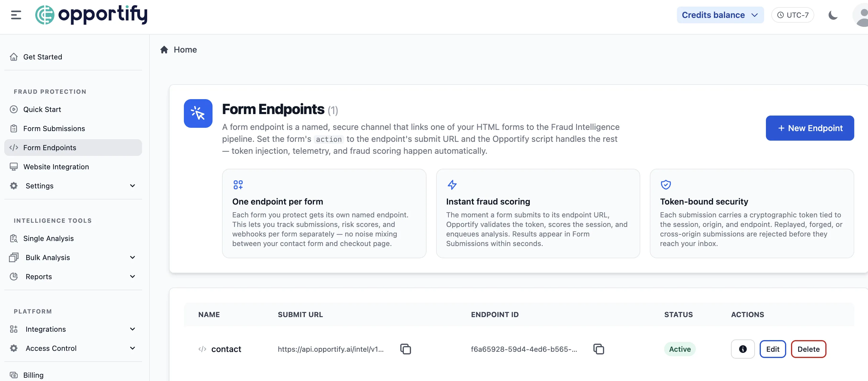868x381 pixels.
Task: Open Website Integration from the sidebar
Action: 55,167
